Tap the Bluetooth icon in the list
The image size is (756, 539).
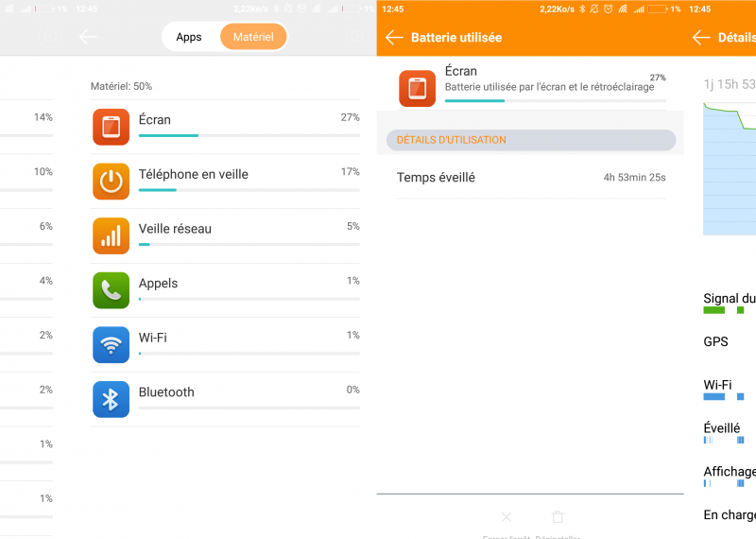(x=111, y=400)
